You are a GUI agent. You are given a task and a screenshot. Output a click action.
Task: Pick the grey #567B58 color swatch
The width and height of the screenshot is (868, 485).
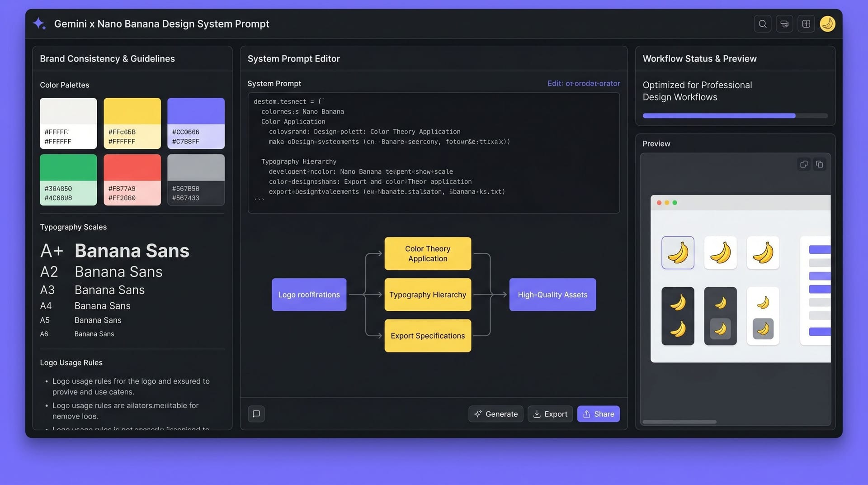tap(196, 180)
